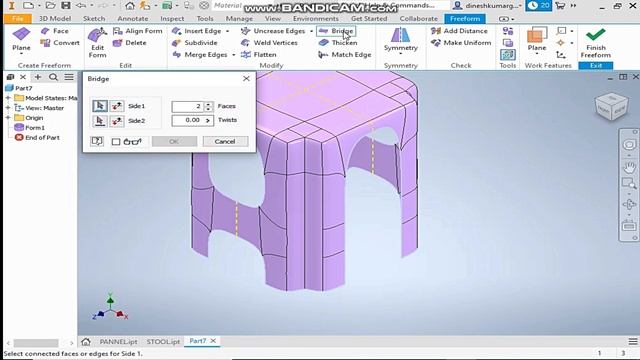Screen dimensions: 640x360
Task: Click the browser horizontal scrollbar
Action: pyautogui.click(x=36, y=343)
